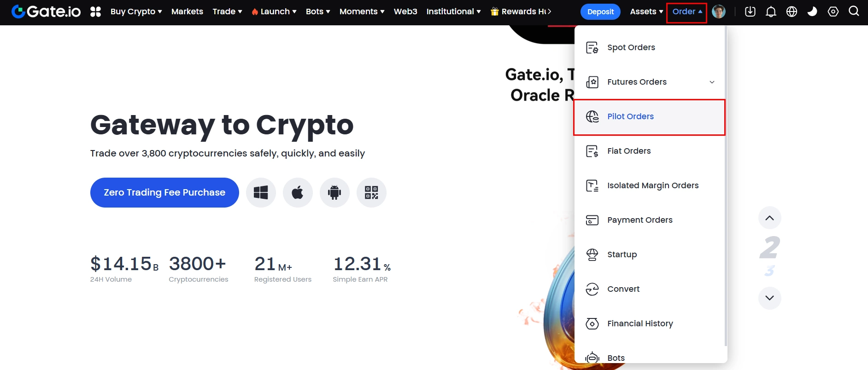Image resolution: width=868 pixels, height=370 pixels.
Task: Click the download app icon in the navbar
Action: click(x=750, y=12)
